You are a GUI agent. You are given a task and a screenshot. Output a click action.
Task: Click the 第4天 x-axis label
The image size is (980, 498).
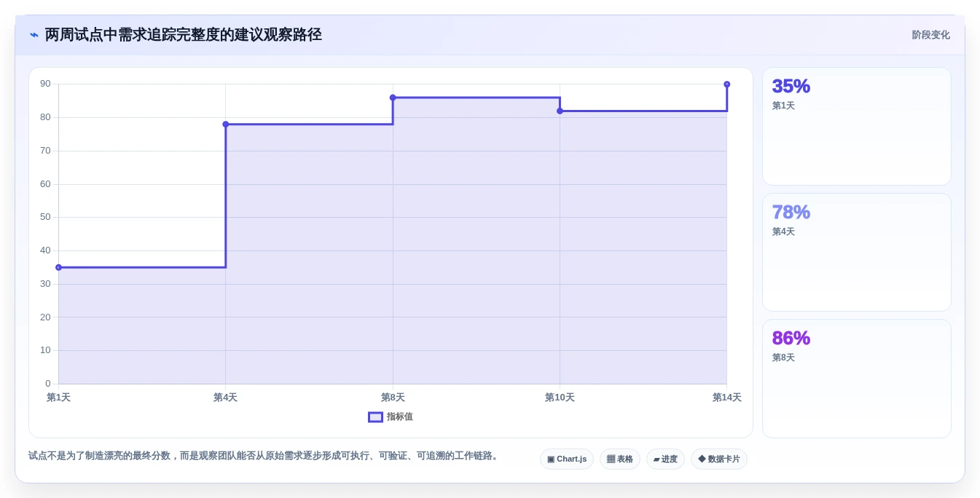click(x=226, y=398)
